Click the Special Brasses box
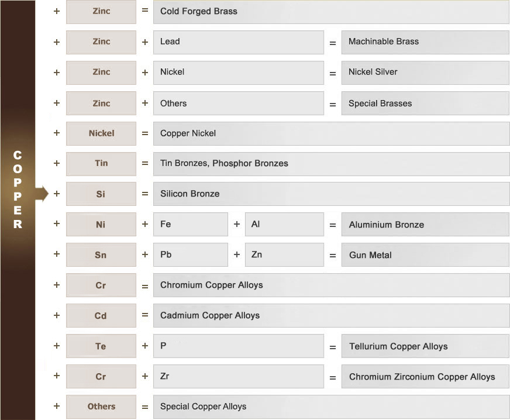Viewport: 510px width, 420px height. click(x=425, y=104)
